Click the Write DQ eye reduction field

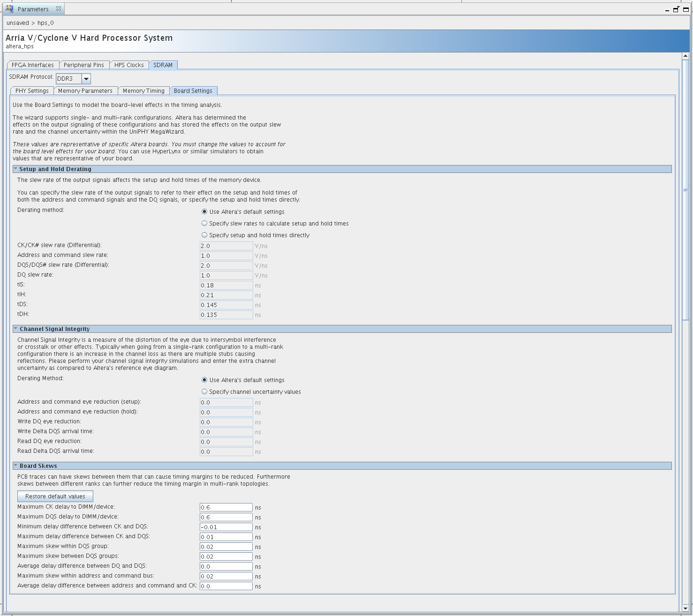[226, 422]
